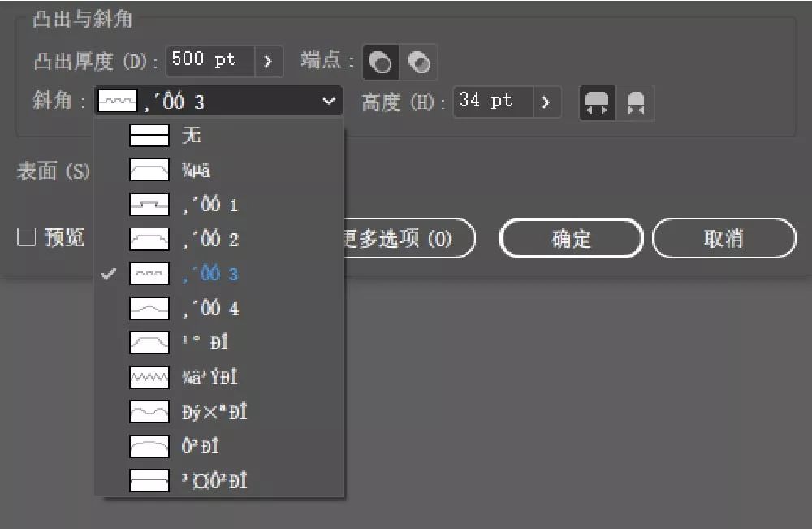Select the wavy bevel thumbnail with double dip
This screenshot has width=812, height=529.
coord(149,412)
